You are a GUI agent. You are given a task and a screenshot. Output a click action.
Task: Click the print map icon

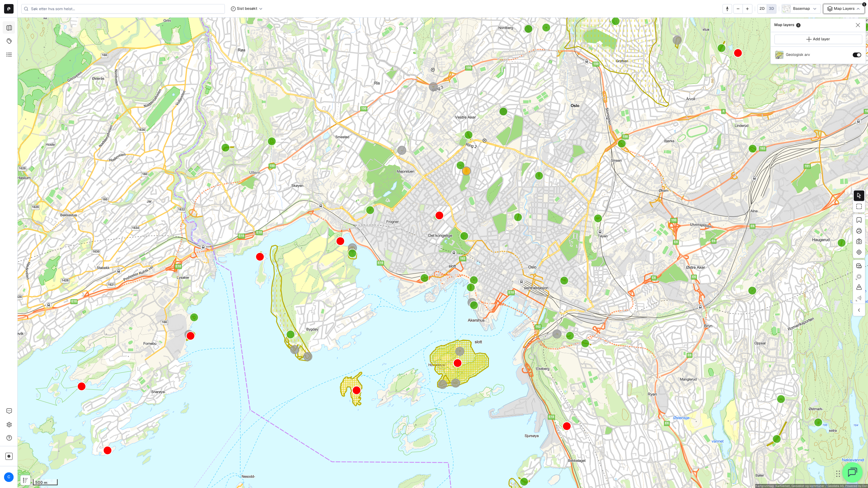tap(859, 231)
